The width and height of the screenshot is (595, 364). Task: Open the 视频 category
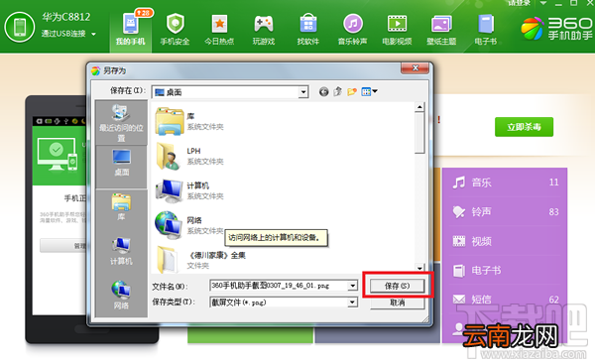pyautogui.click(x=506, y=241)
